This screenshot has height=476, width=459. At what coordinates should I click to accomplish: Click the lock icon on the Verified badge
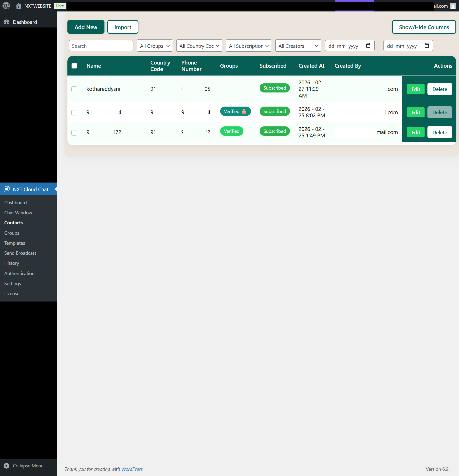244,111
